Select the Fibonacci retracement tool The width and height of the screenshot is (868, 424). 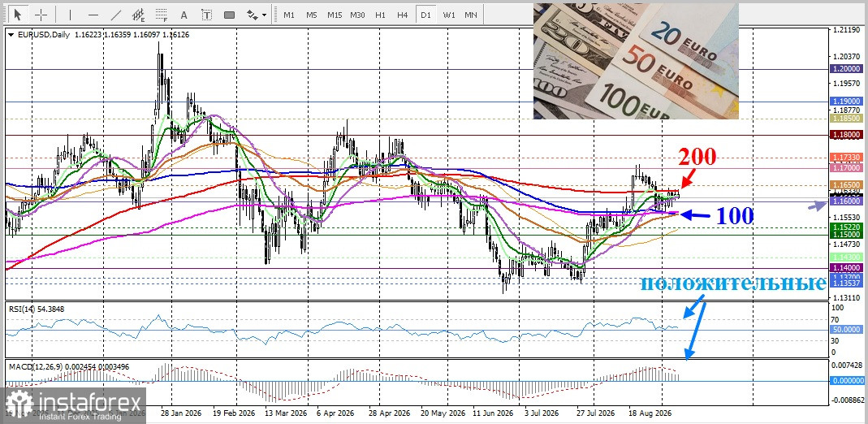point(161,15)
